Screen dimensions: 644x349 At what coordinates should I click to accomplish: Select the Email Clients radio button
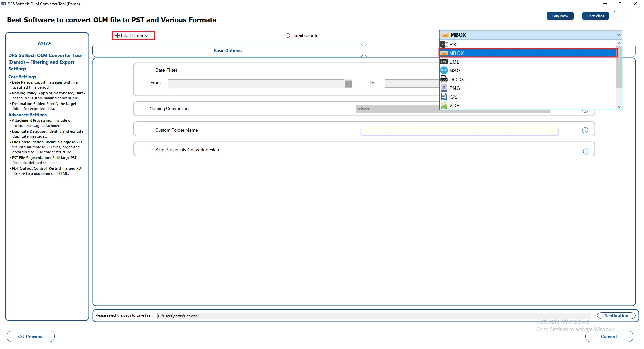coord(288,35)
